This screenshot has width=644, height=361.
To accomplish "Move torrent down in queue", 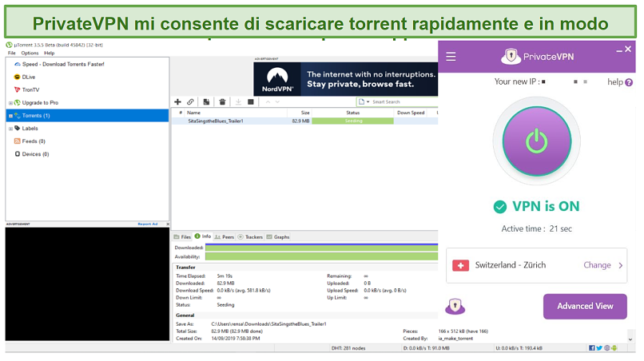I will [x=277, y=102].
